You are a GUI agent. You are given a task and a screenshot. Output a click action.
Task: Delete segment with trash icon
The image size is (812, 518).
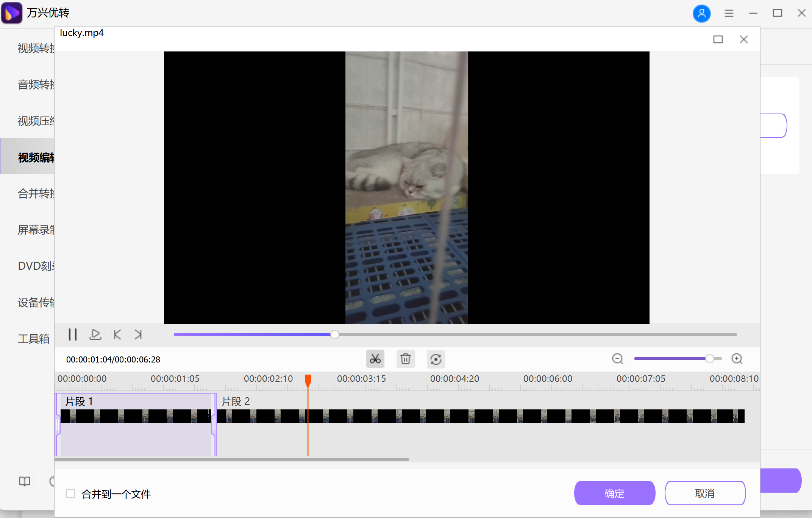click(405, 359)
